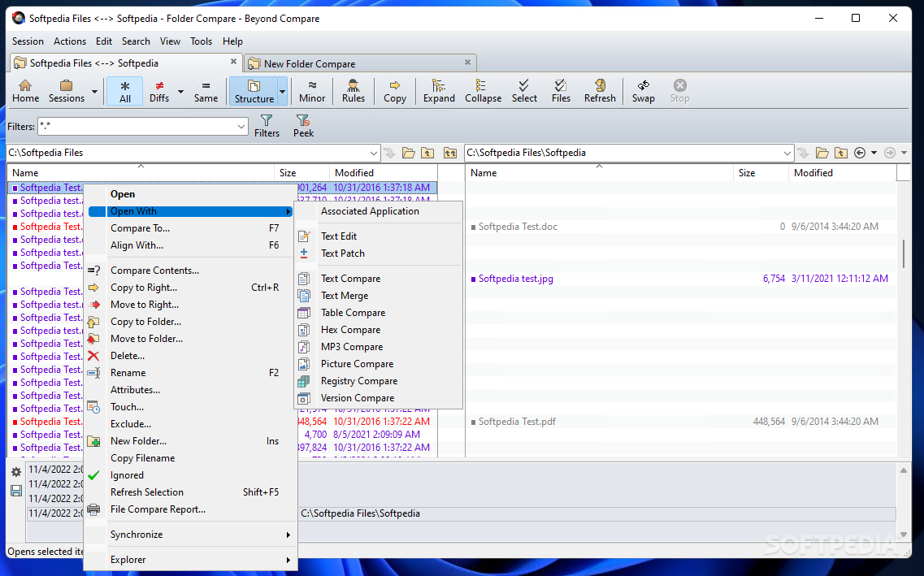This screenshot has height=576, width=924.
Task: Click the right pane back arrow icon
Action: coord(860,153)
